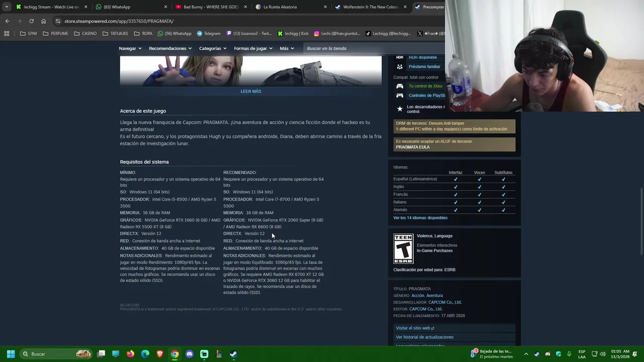
Task: Go back using the browser back arrow
Action: point(7,21)
